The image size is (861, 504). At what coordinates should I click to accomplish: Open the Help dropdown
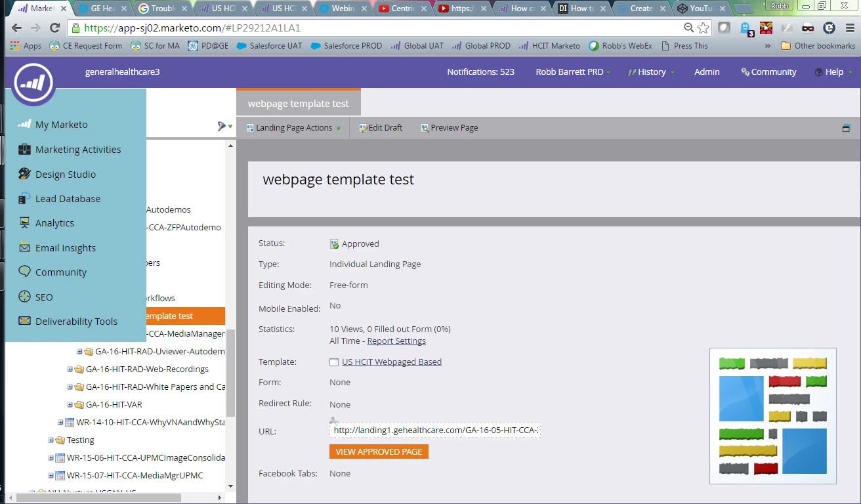pos(833,72)
